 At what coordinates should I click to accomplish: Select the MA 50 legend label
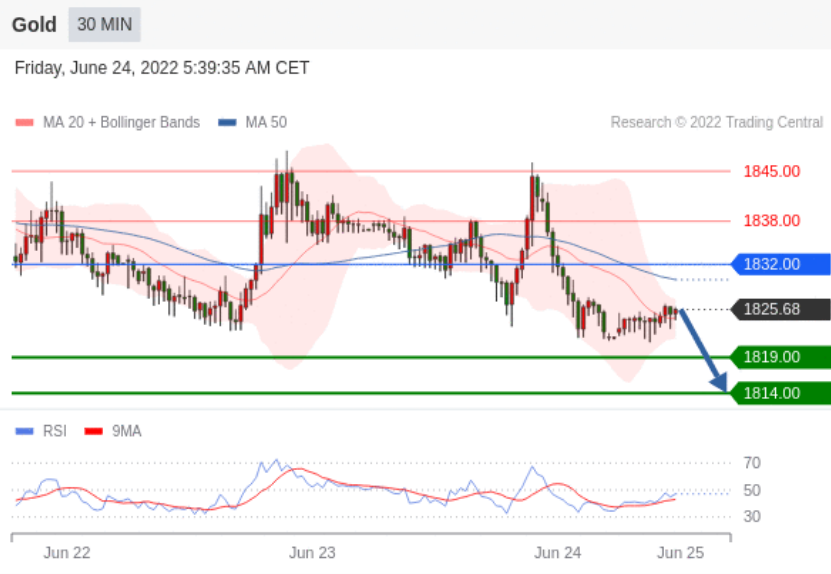pyautogui.click(x=266, y=122)
